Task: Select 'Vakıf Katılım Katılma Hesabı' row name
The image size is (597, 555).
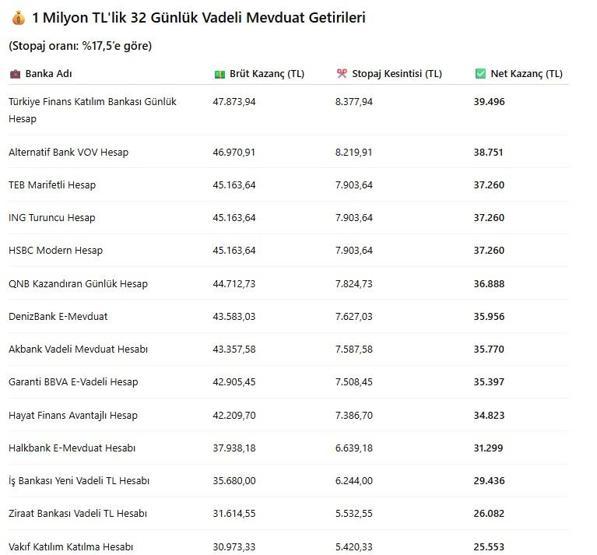Action: [x=71, y=547]
